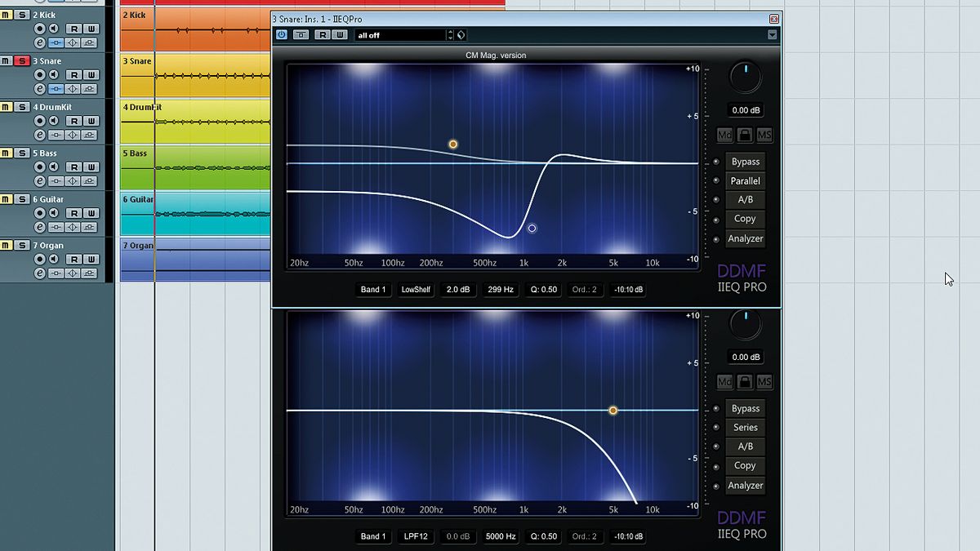Click the 5000 Hz frequency field in the lower EQ
This screenshot has height=551, width=980.
click(x=501, y=536)
